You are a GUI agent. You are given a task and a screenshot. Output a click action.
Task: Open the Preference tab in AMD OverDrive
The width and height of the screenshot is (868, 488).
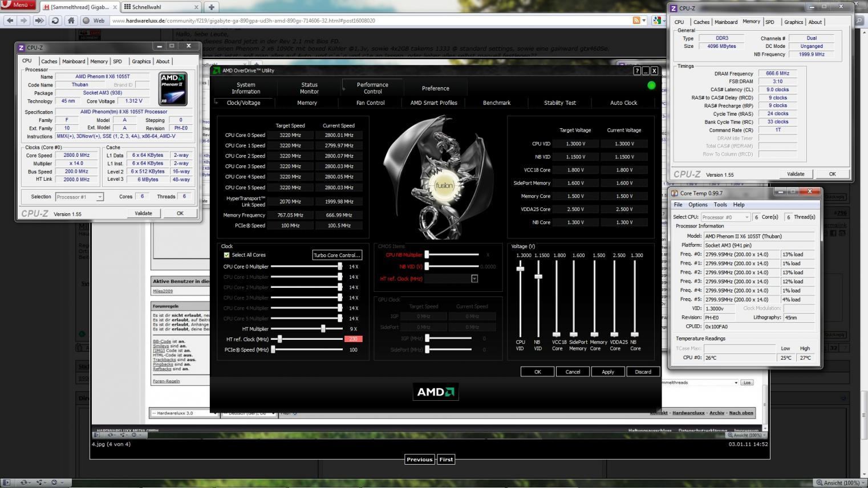point(435,88)
